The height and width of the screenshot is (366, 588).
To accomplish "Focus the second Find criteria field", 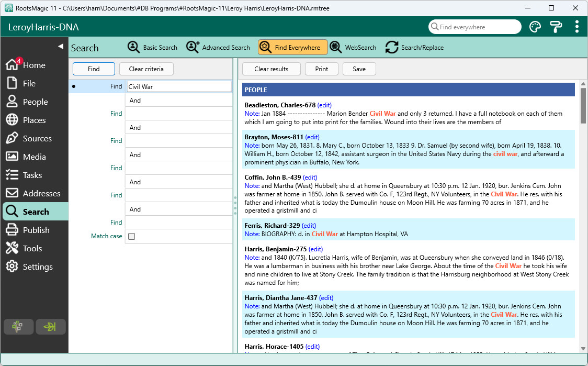I will tap(178, 114).
